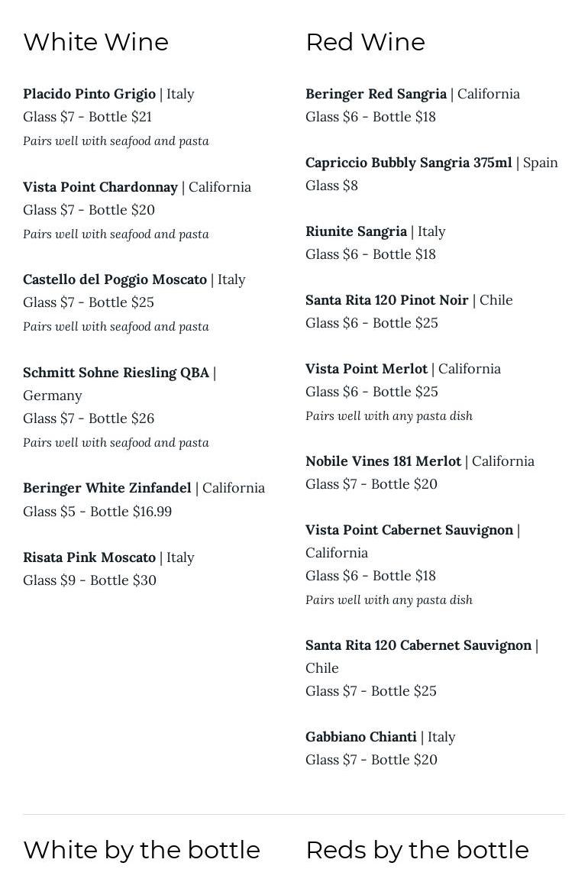This screenshot has height=882, width=588.
Task: Select Nobile Vines 181 Merlot name
Action: point(383,461)
